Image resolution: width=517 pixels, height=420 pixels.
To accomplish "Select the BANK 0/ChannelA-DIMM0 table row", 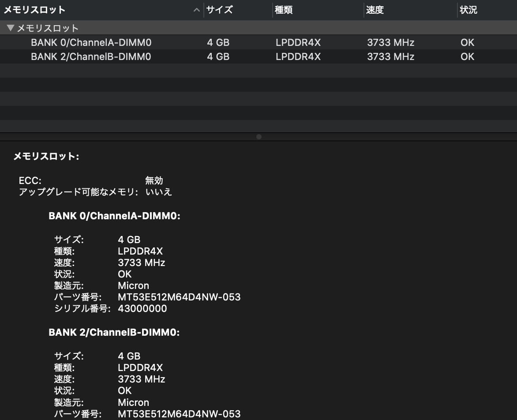I will point(91,43).
